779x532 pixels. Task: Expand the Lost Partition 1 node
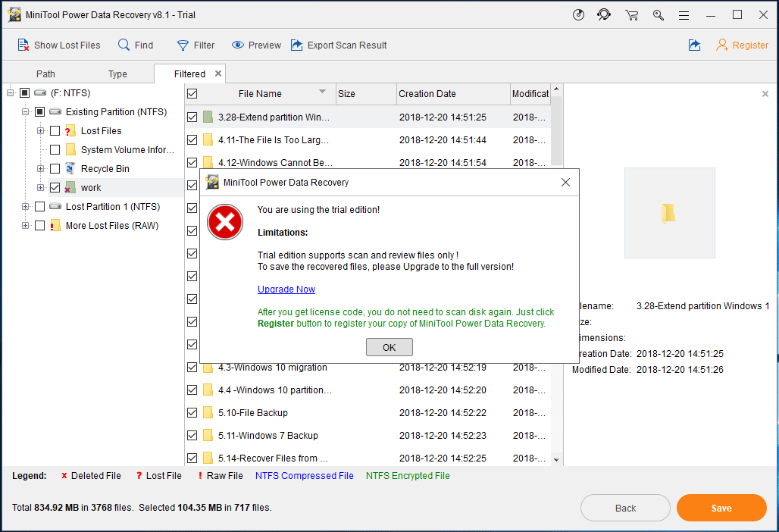(24, 206)
